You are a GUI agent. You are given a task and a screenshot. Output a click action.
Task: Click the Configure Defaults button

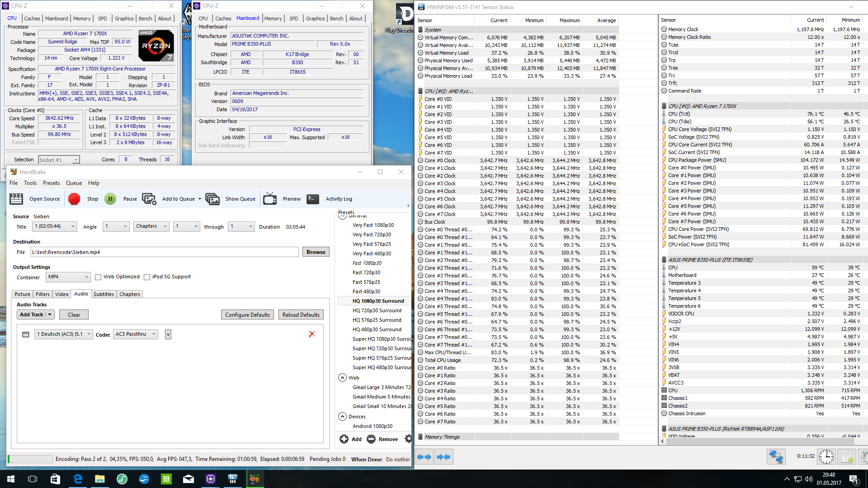(247, 315)
